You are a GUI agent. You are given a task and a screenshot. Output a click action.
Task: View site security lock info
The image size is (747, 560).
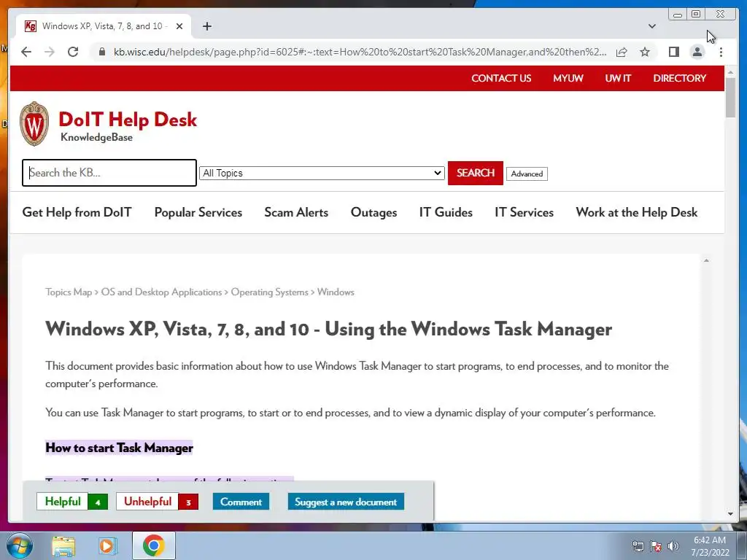(102, 52)
